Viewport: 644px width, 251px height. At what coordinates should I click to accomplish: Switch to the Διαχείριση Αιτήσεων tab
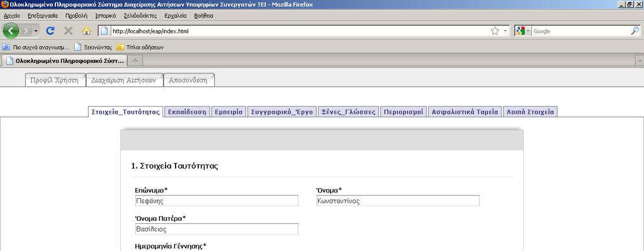click(124, 81)
